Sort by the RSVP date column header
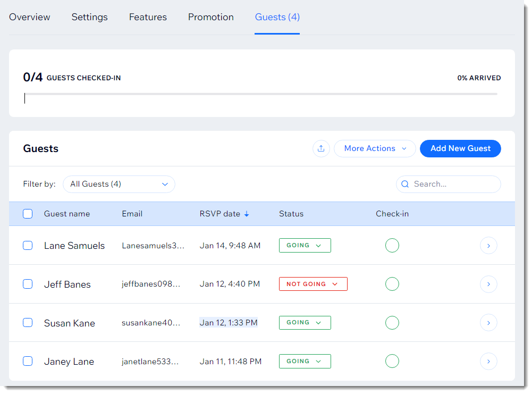The image size is (532, 394). tap(220, 214)
